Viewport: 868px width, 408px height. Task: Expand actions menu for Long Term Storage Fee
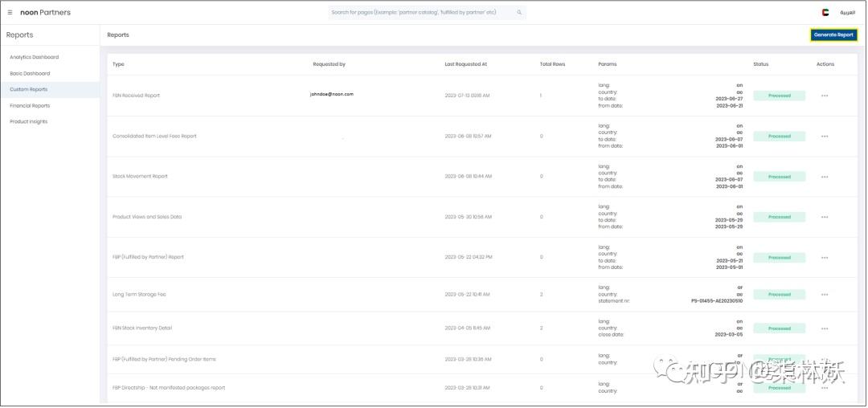point(825,295)
